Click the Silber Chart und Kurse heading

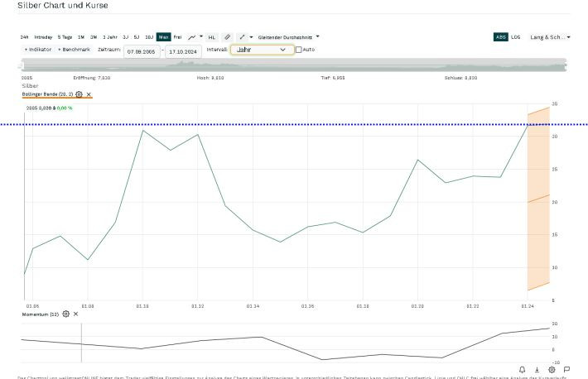63,6
